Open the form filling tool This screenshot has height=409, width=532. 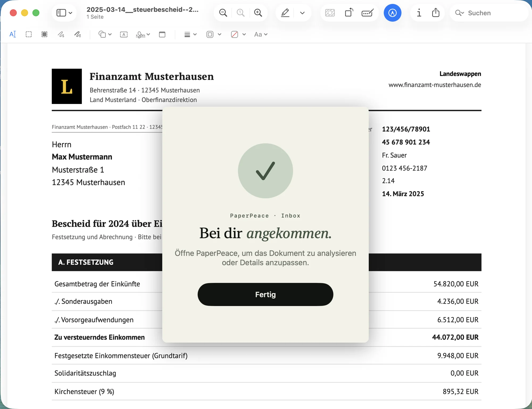coord(368,13)
